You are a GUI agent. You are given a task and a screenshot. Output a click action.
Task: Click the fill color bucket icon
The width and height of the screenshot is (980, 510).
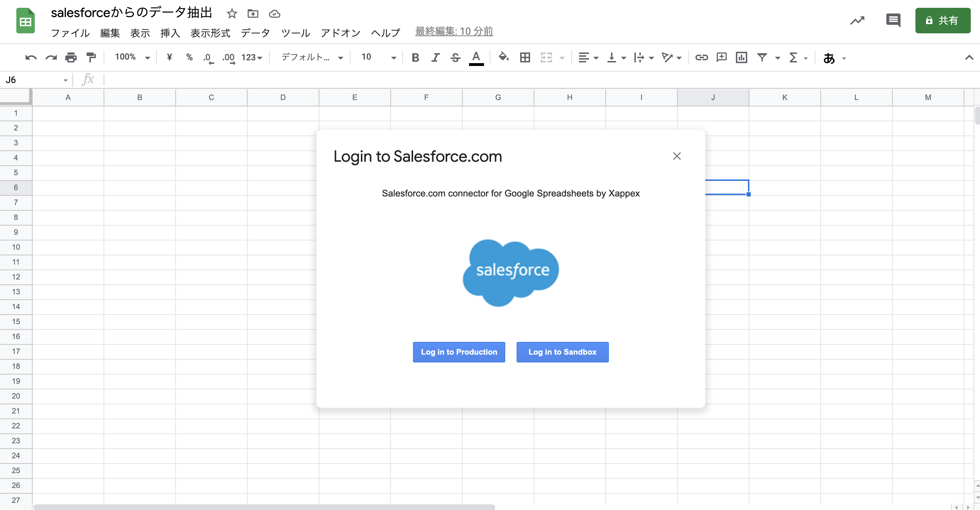[x=503, y=57]
